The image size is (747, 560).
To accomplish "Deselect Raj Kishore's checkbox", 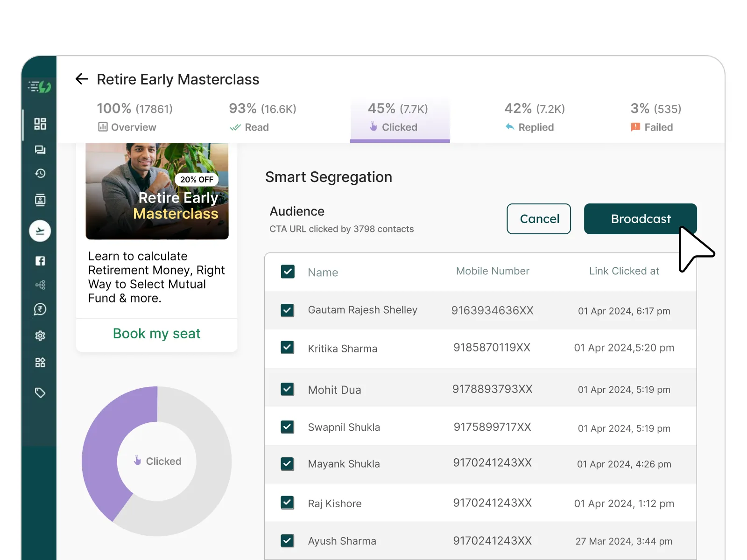I will (288, 503).
